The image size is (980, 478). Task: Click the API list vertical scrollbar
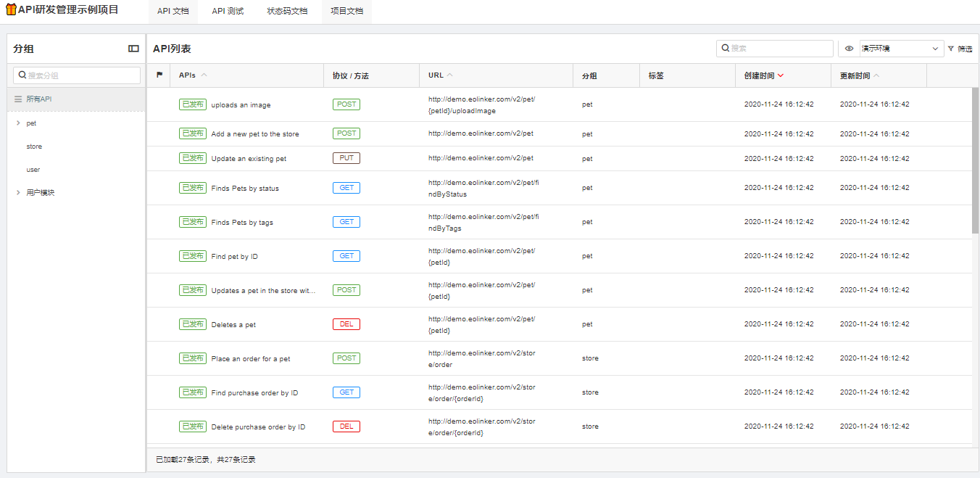[x=975, y=160]
